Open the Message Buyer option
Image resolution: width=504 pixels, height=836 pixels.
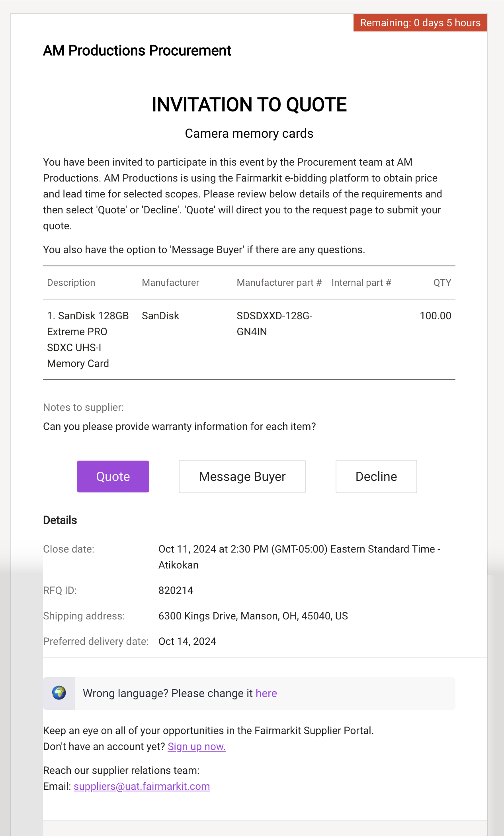(x=242, y=477)
